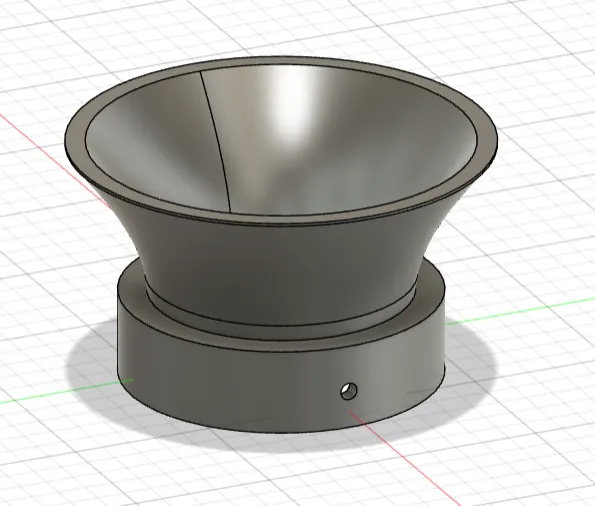The image size is (595, 506).
Task: Select the bottom edge of the base cylinder
Action: (281, 433)
